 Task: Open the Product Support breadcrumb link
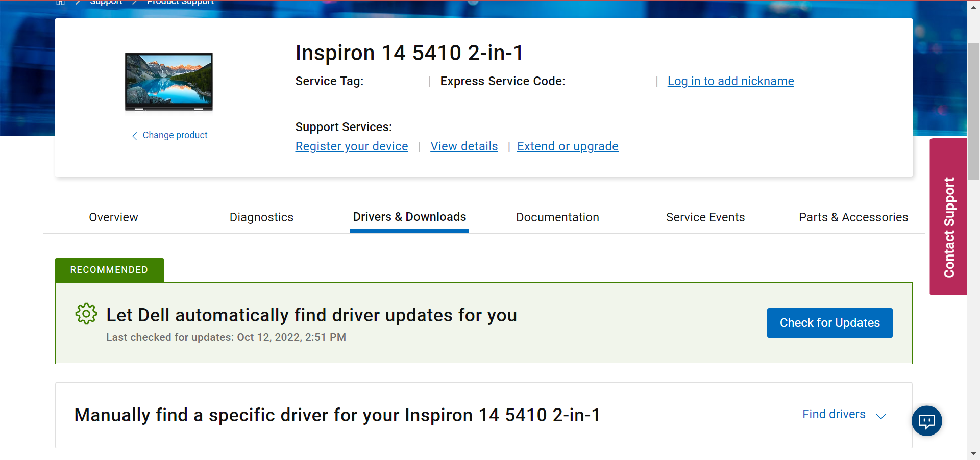point(180,2)
